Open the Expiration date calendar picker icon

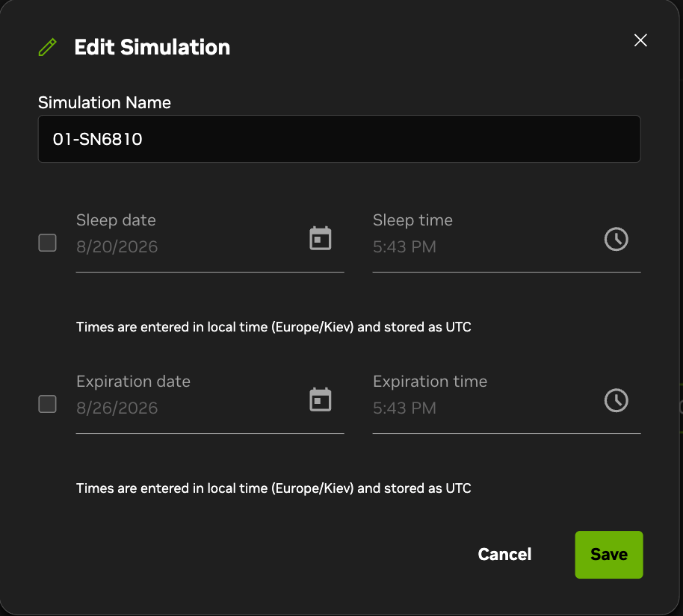320,399
